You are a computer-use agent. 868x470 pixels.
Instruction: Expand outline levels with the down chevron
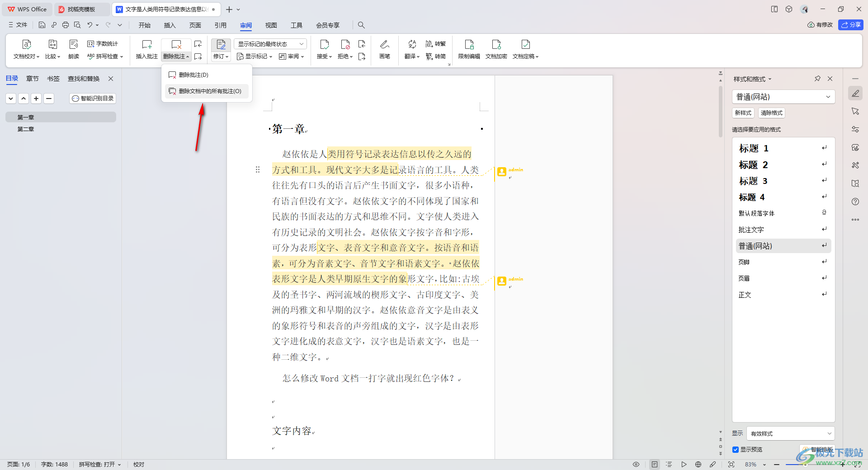coord(11,99)
